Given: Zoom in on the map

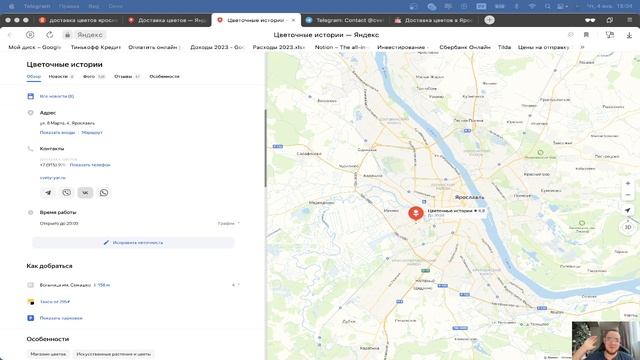Looking at the screenshot, I should coord(628,184).
